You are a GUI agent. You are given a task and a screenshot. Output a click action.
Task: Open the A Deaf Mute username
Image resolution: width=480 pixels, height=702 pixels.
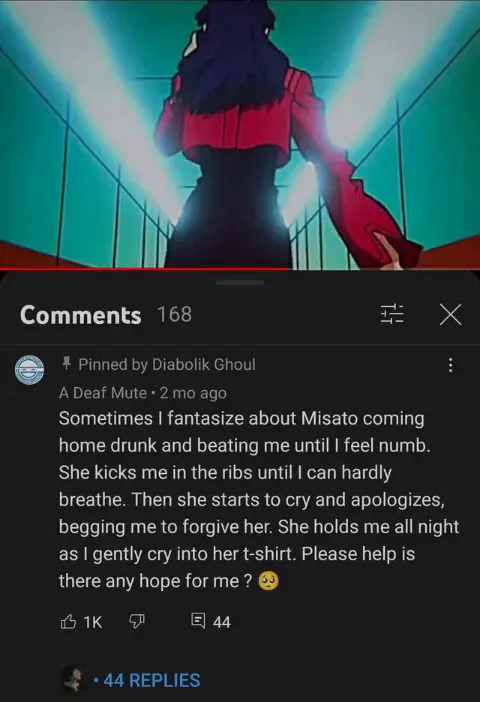point(103,393)
